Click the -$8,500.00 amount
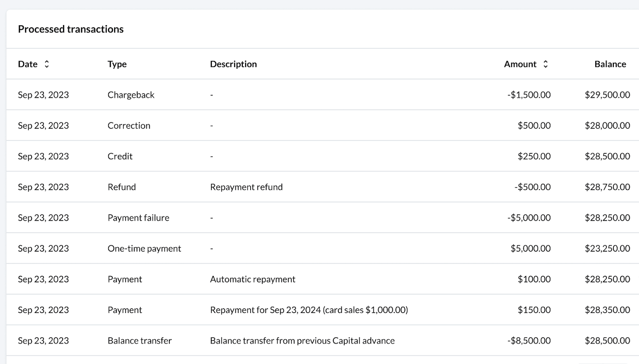 pos(529,341)
